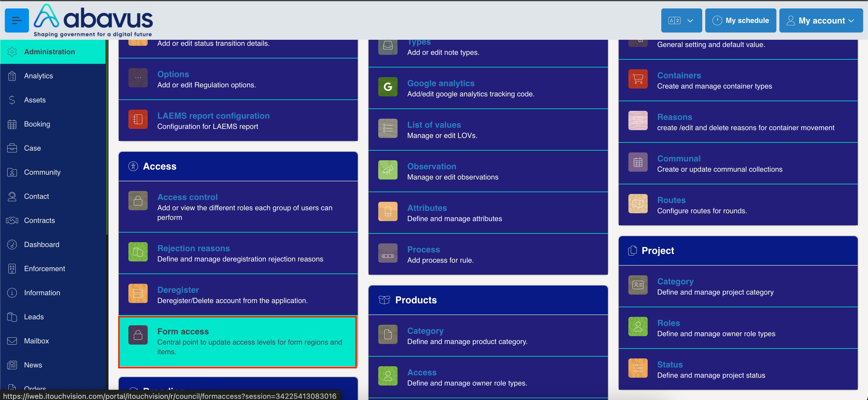Click the Contact sidebar icon
This screenshot has width=868, height=400.
click(12, 196)
